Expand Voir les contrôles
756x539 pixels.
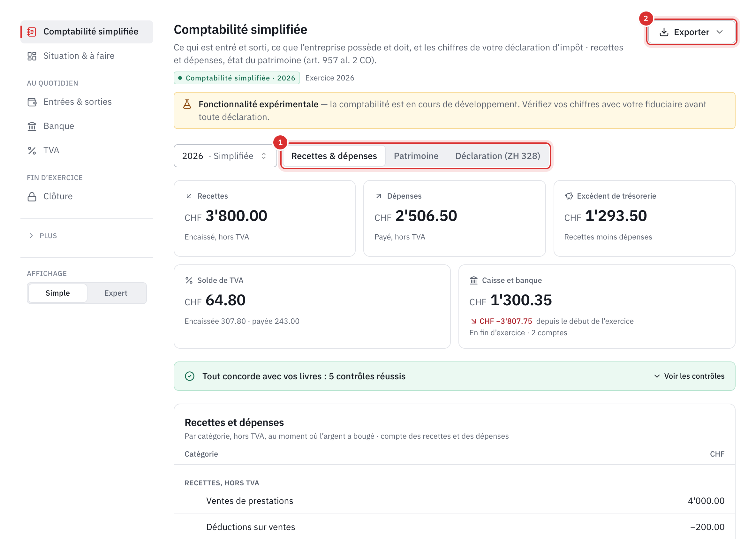pyautogui.click(x=689, y=376)
